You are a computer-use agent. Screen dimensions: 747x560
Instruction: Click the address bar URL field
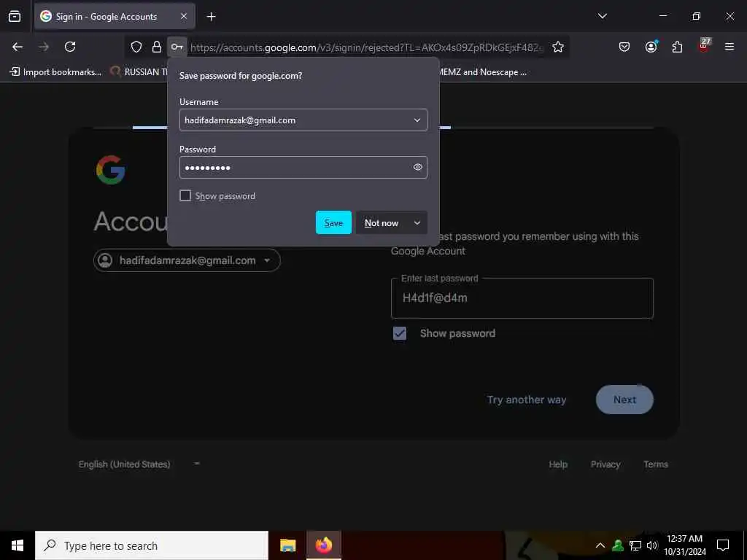pyautogui.click(x=367, y=47)
